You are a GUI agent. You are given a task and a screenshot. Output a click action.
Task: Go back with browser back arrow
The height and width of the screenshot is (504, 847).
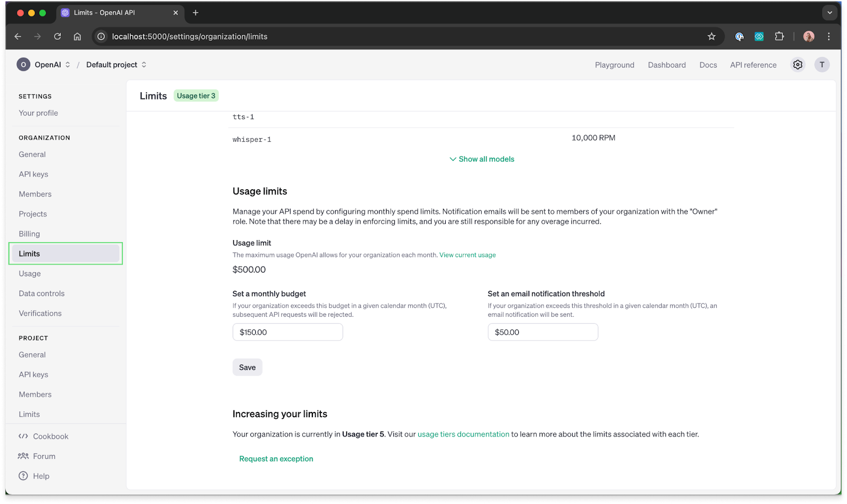pyautogui.click(x=18, y=36)
